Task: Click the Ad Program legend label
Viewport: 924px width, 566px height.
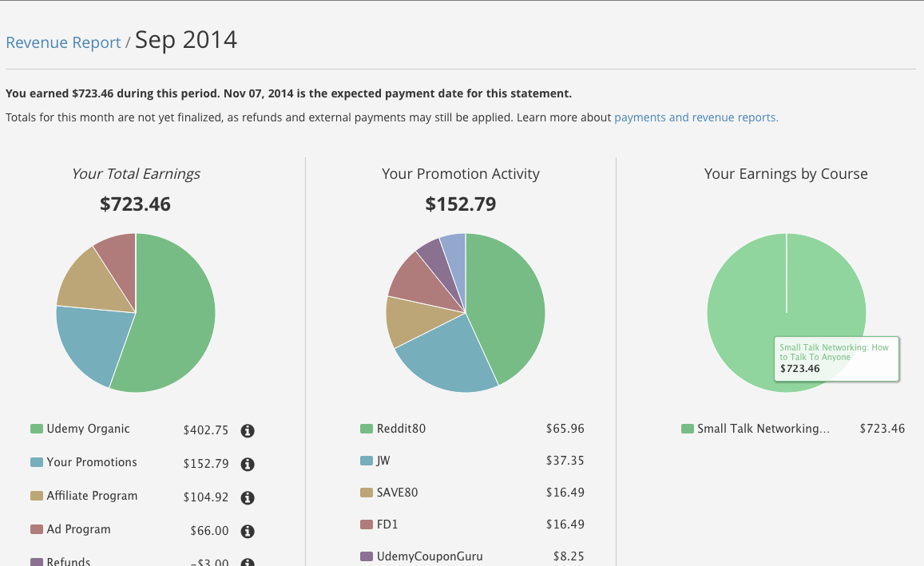Action: click(78, 529)
